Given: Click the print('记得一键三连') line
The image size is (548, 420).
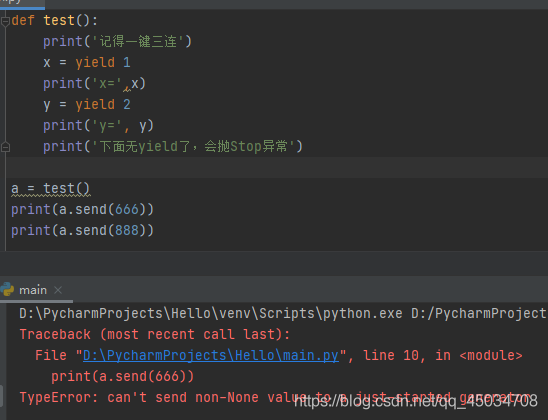Looking at the screenshot, I should click(x=117, y=42).
